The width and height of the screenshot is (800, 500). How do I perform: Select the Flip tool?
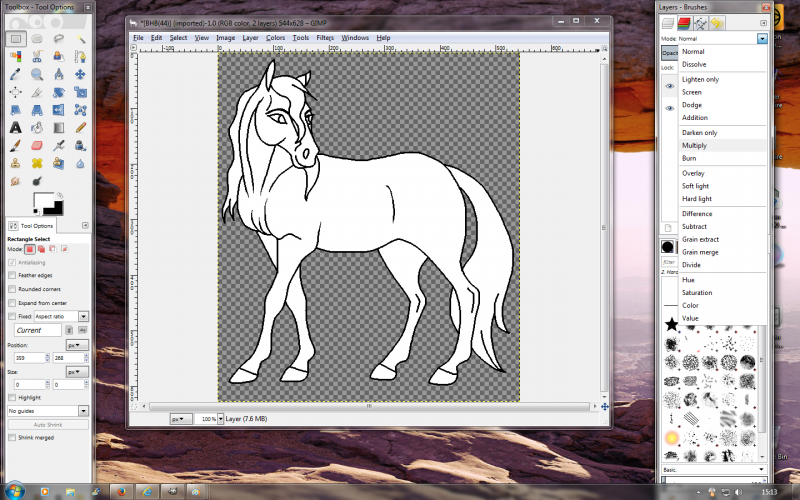pos(59,110)
